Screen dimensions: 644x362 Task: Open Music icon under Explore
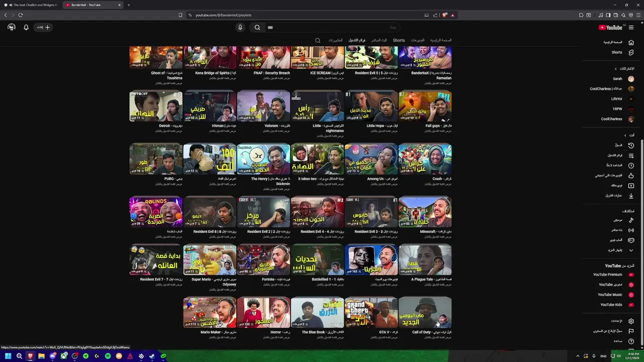coord(631,220)
